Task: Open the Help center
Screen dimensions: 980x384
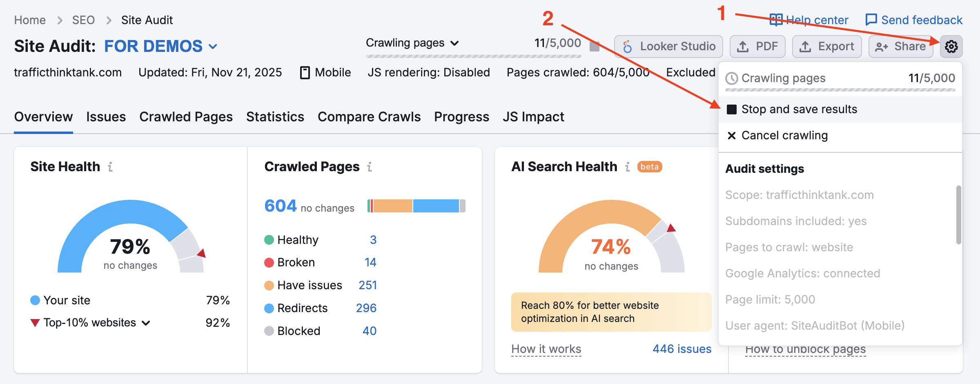Action: click(x=808, y=20)
